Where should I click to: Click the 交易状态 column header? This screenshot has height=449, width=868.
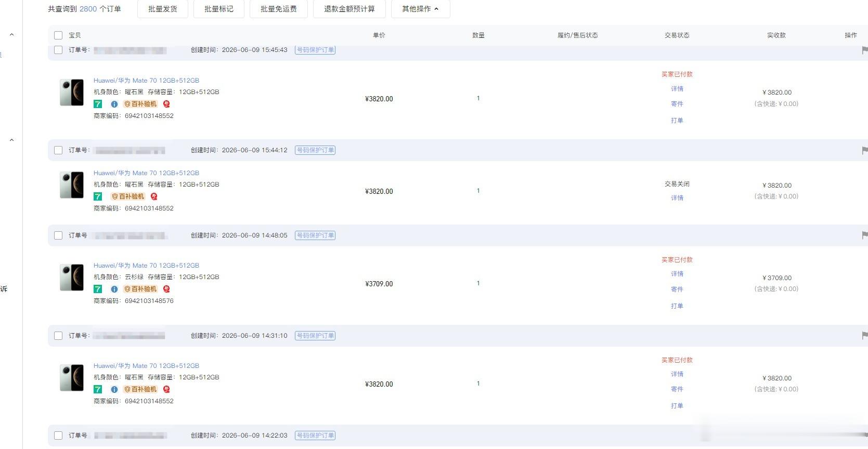coord(677,35)
